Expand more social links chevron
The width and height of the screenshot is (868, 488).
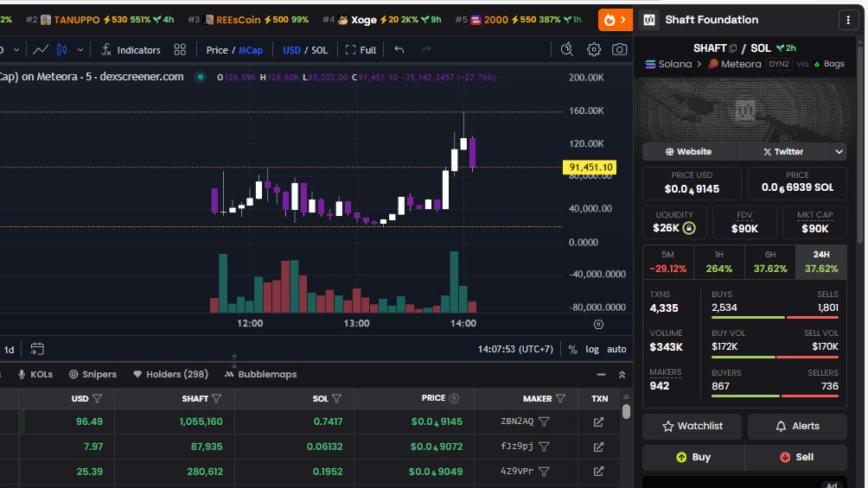839,152
